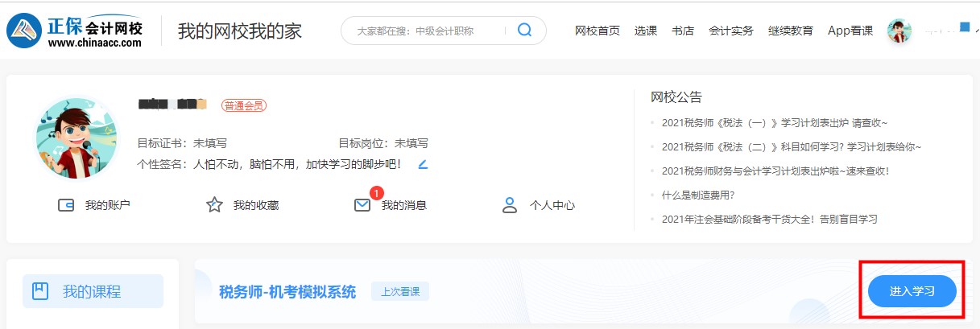The height and width of the screenshot is (329, 980).
Task: Open 继续教育 from the top menu
Action: click(x=791, y=31)
